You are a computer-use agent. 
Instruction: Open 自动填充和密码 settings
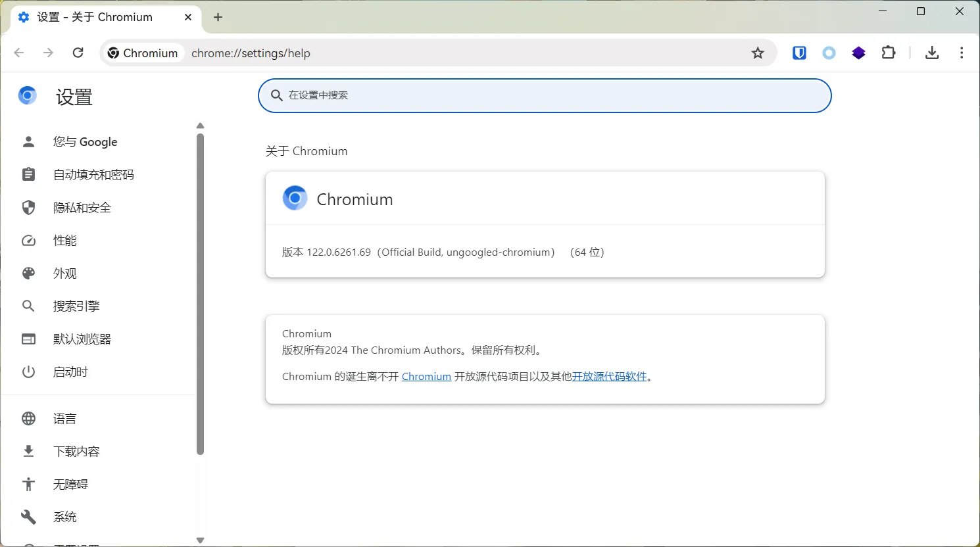[93, 175]
